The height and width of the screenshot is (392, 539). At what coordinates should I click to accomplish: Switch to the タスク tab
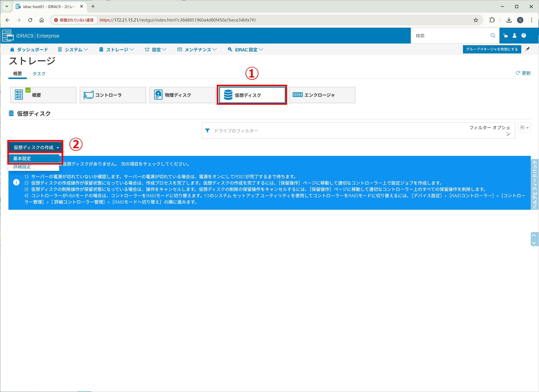39,74
